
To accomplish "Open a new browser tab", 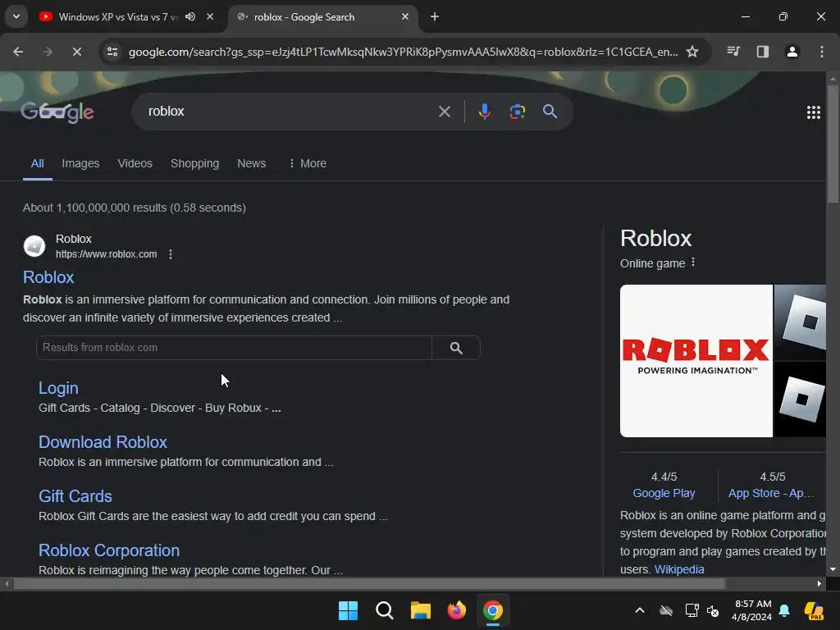I will coord(435,16).
